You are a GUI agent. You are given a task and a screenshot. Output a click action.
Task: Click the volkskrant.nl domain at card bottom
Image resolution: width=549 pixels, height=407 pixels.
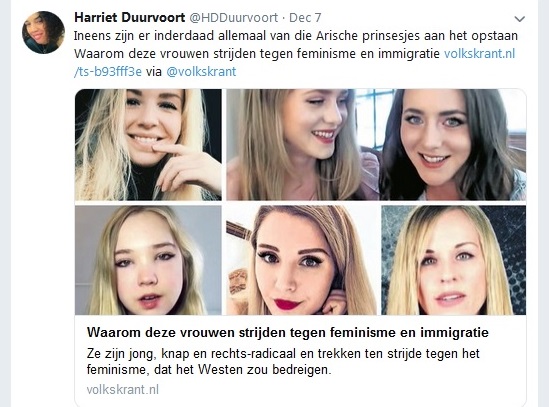pos(123,389)
